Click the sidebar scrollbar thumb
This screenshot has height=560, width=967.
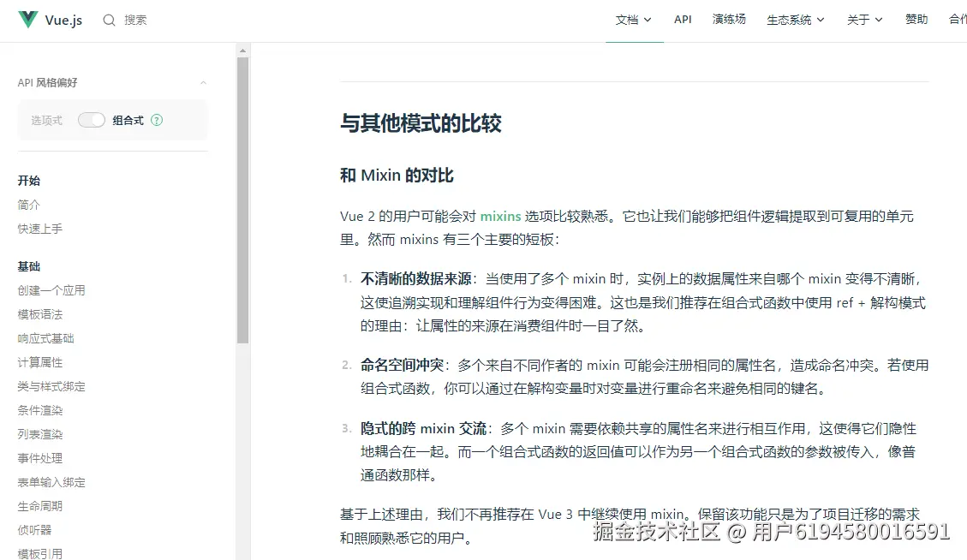(242, 200)
